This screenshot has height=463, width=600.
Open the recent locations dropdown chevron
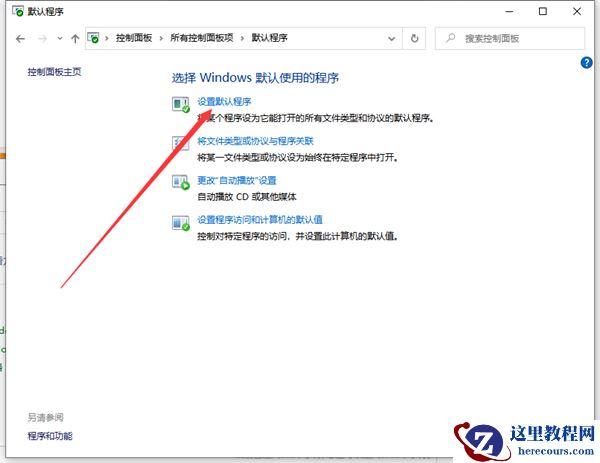click(60, 38)
